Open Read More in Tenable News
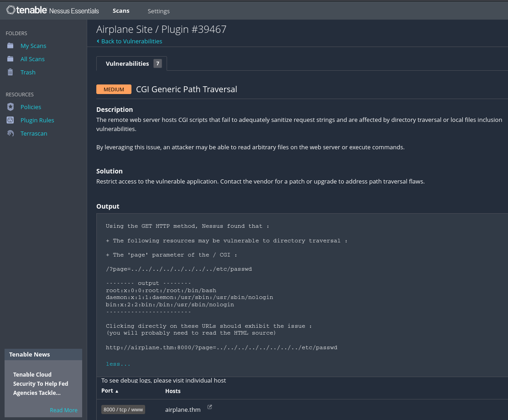 [63, 410]
